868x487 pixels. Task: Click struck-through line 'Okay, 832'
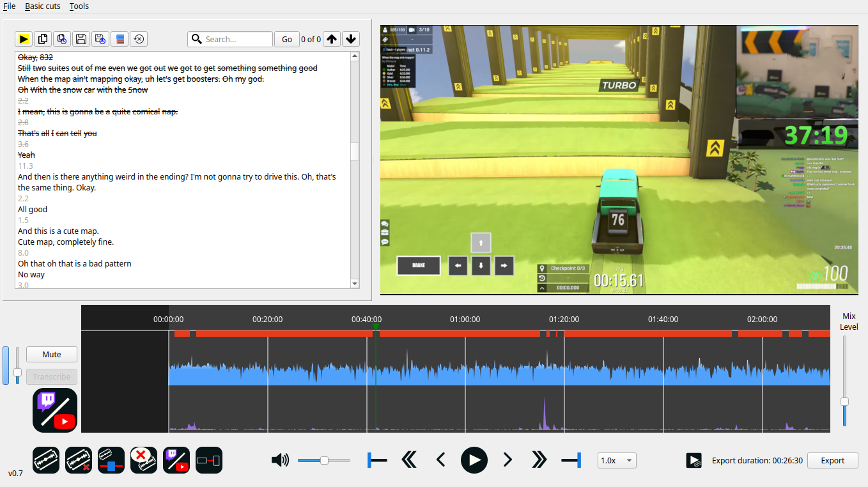[36, 57]
